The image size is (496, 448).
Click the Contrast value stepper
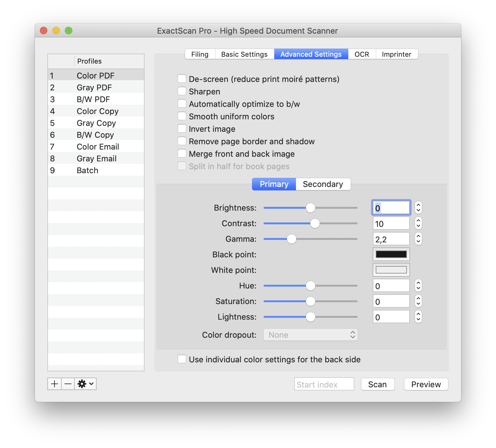(418, 223)
